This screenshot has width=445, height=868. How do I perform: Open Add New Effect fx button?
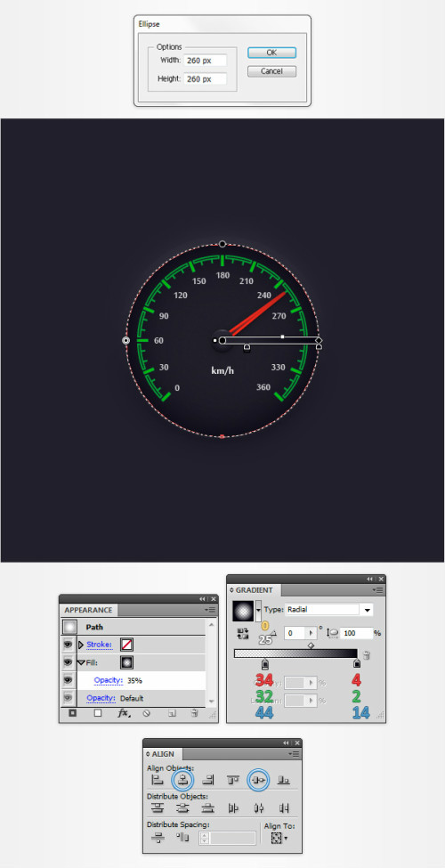124,714
